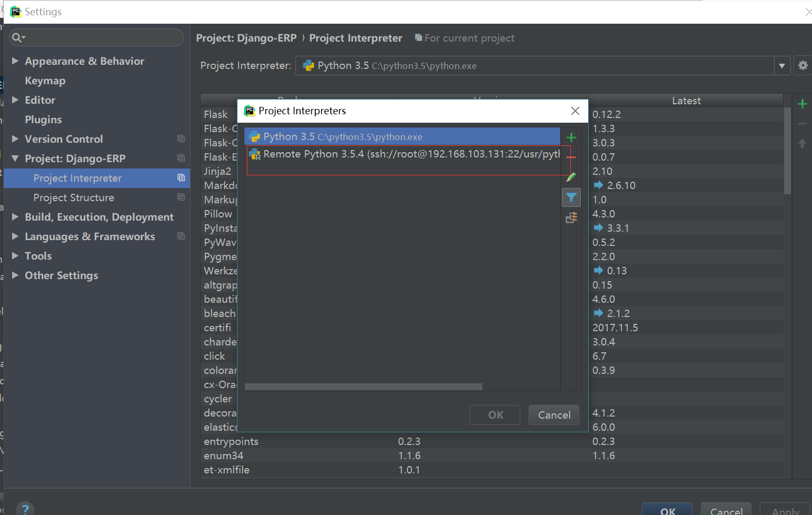812x515 pixels.
Task: Toggle the virtualenv filter funnel button
Action: [571, 197]
